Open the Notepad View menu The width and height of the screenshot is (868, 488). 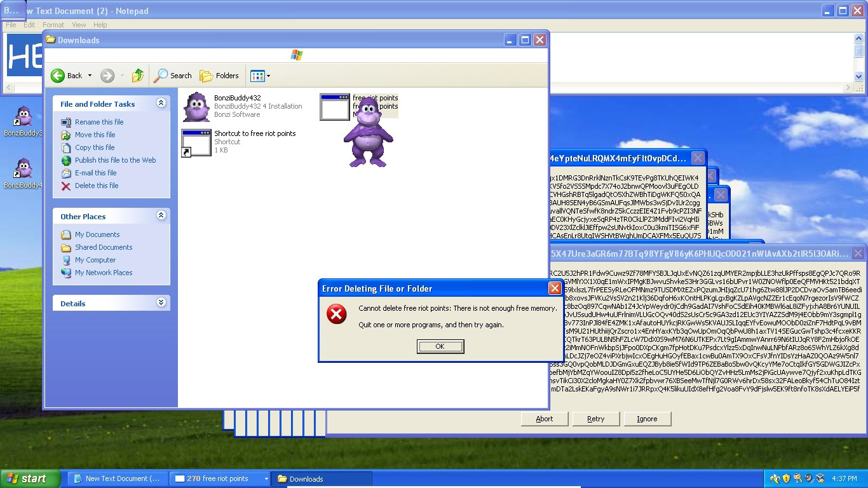[x=79, y=25]
